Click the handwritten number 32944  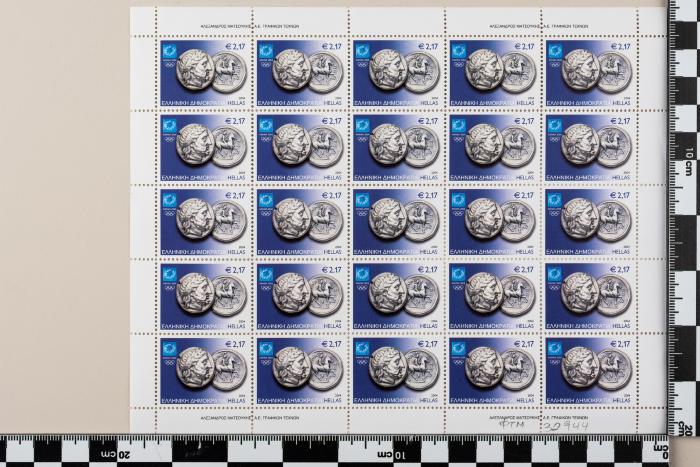coord(566,426)
